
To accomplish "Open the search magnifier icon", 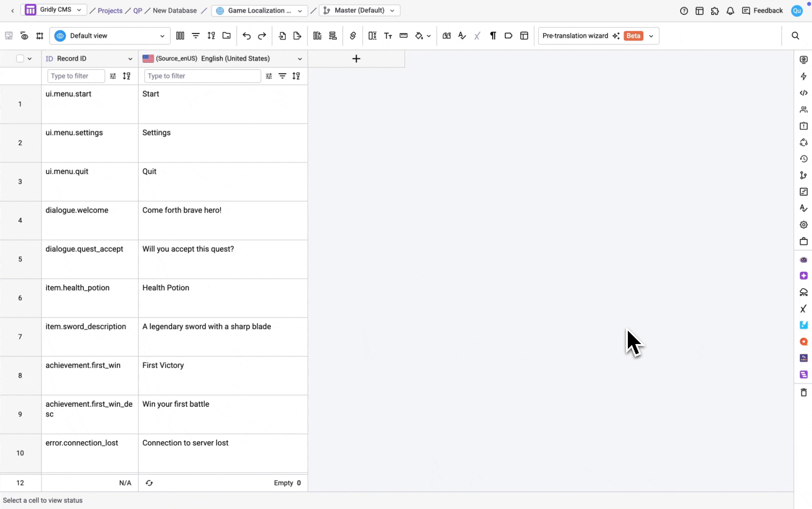I will (x=795, y=36).
